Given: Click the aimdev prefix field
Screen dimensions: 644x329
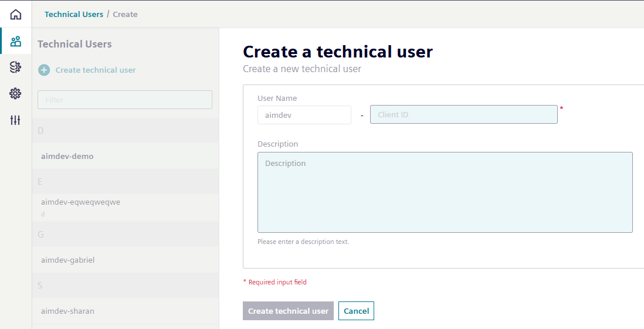Looking at the screenshot, I should [x=304, y=115].
